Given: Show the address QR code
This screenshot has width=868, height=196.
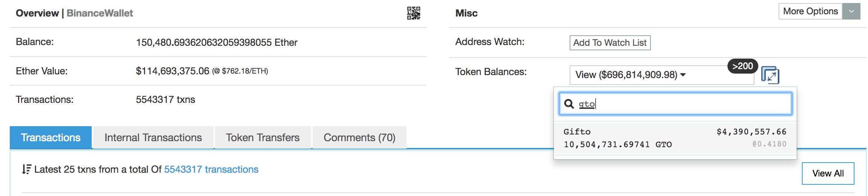Looking at the screenshot, I should pyautogui.click(x=413, y=13).
